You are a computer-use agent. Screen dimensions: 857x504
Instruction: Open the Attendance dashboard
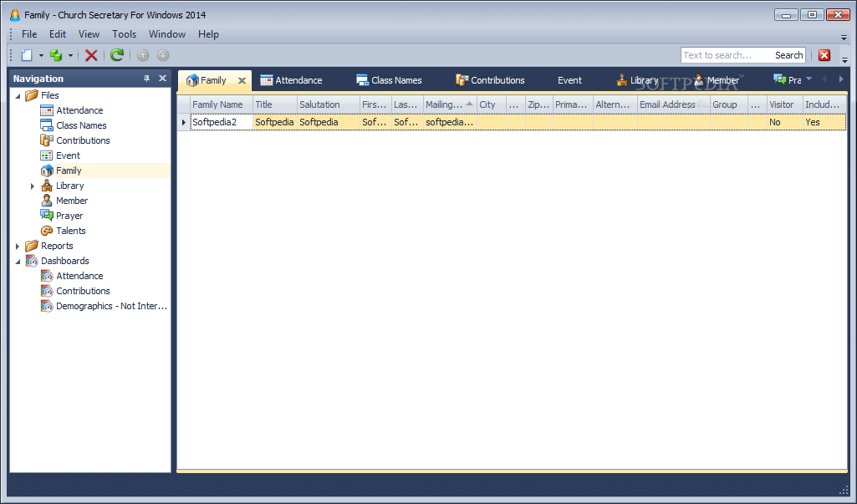pyautogui.click(x=79, y=276)
